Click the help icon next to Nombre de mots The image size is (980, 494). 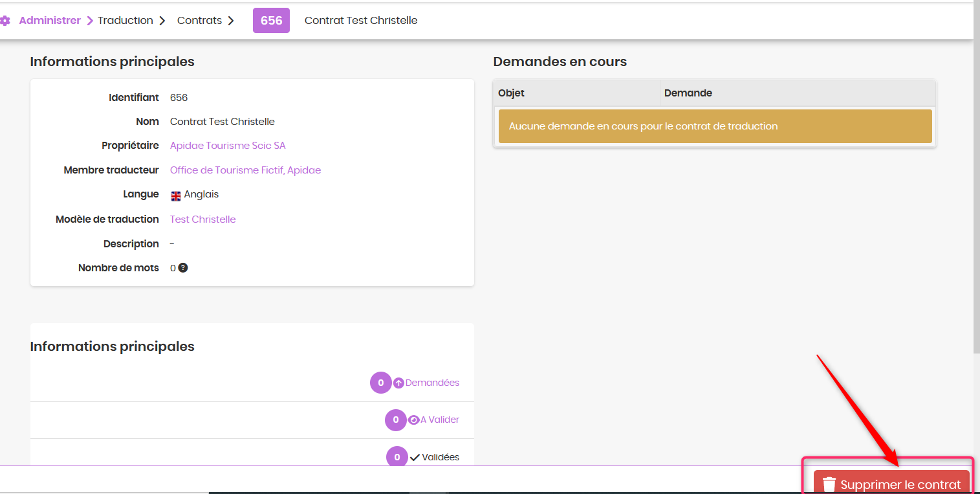(183, 268)
